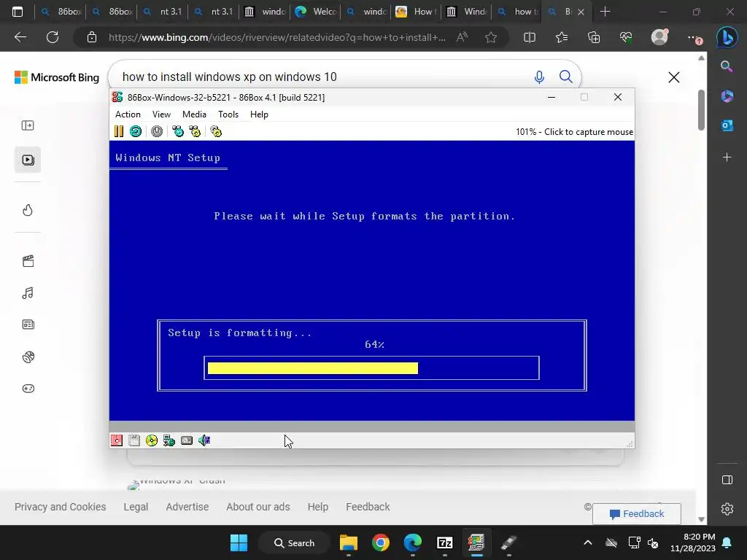Open Edge tab actions menu icon
The width and height of the screenshot is (747, 560).
(18, 12)
